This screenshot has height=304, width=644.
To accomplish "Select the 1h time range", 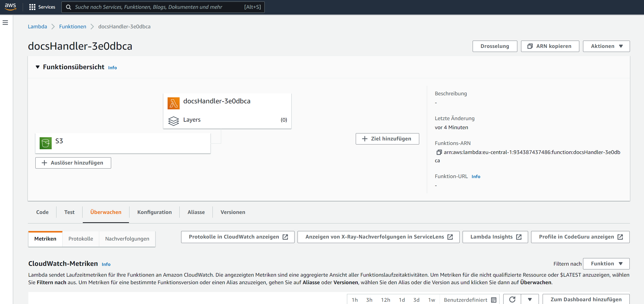I will tap(355, 300).
